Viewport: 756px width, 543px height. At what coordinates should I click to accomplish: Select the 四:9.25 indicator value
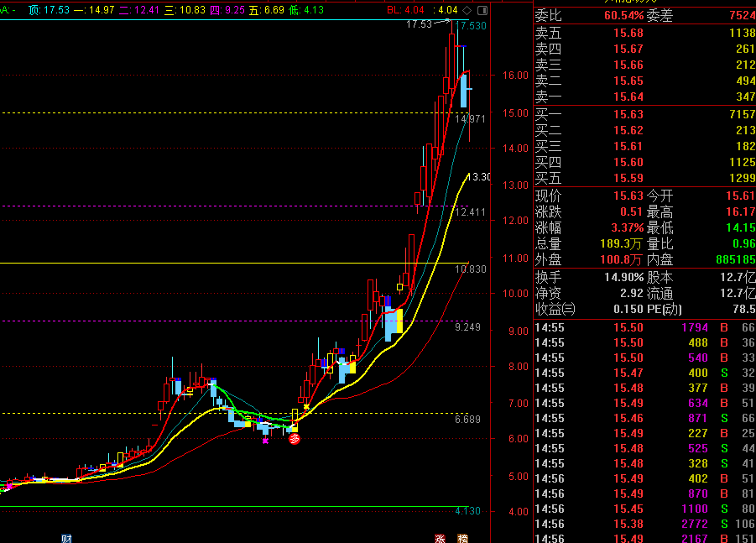[x=227, y=10]
